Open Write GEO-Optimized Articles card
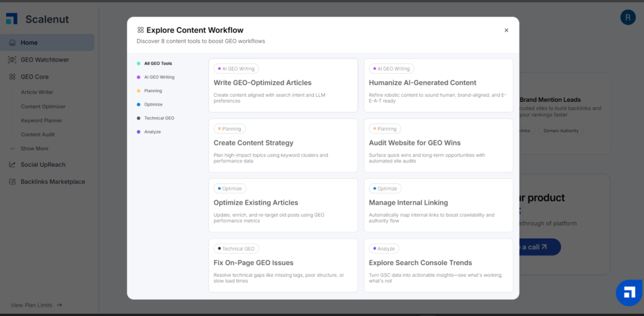 pos(283,85)
